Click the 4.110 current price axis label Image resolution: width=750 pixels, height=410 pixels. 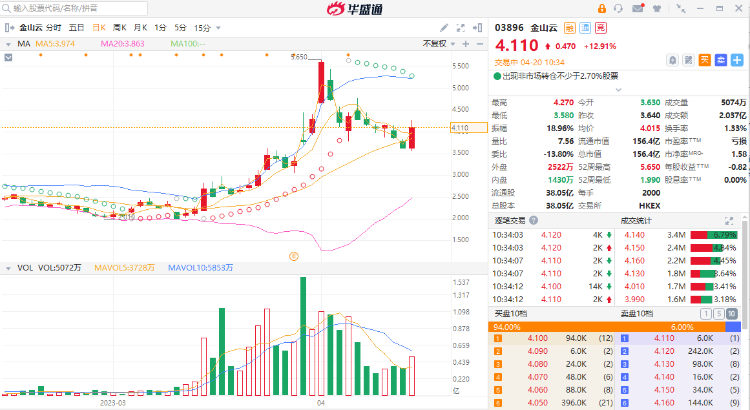click(x=469, y=128)
